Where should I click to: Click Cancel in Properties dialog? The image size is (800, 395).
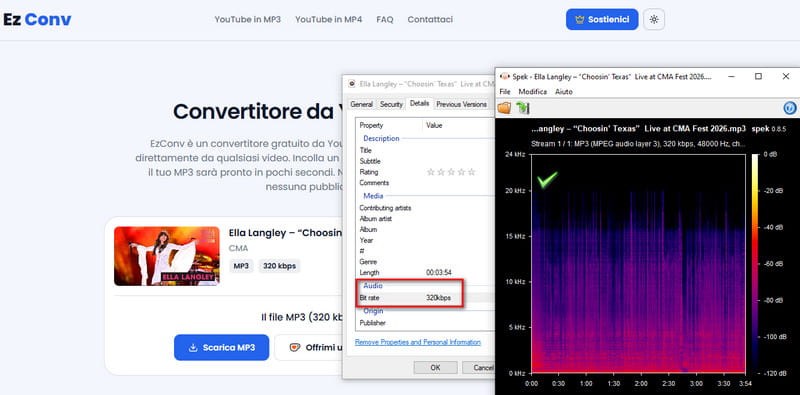point(480,367)
